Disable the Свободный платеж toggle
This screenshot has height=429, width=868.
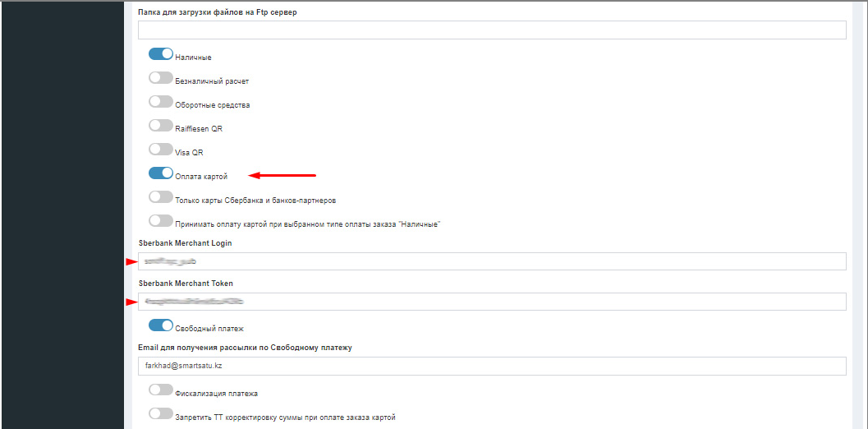click(161, 325)
